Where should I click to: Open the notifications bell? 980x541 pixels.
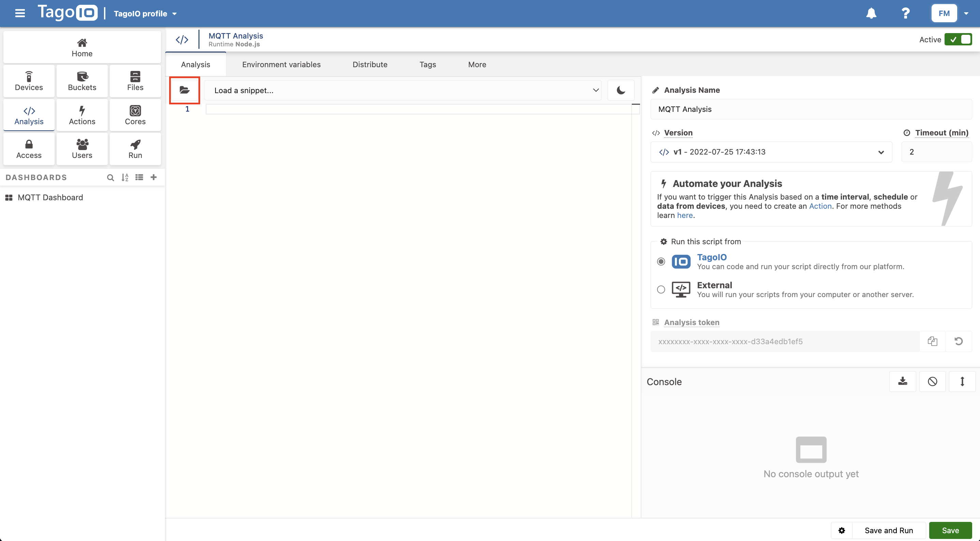[871, 13]
